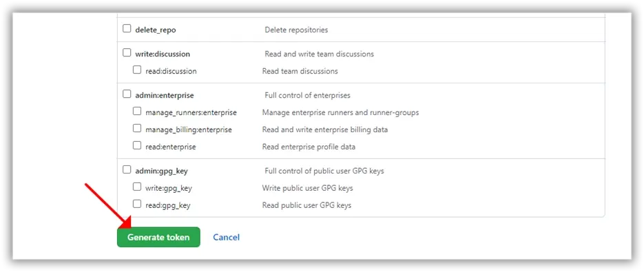
Task: Enable the write:gpg_key checkbox
Action: coord(137,187)
